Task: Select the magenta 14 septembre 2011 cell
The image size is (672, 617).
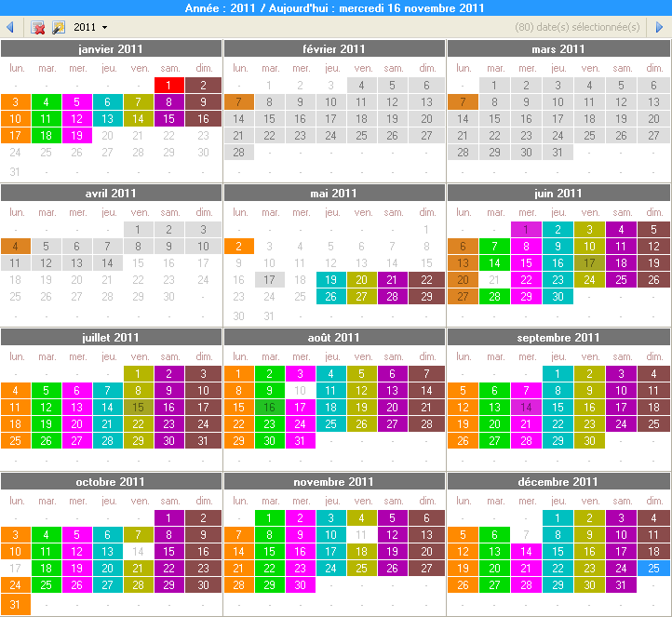Action: pyautogui.click(x=526, y=407)
